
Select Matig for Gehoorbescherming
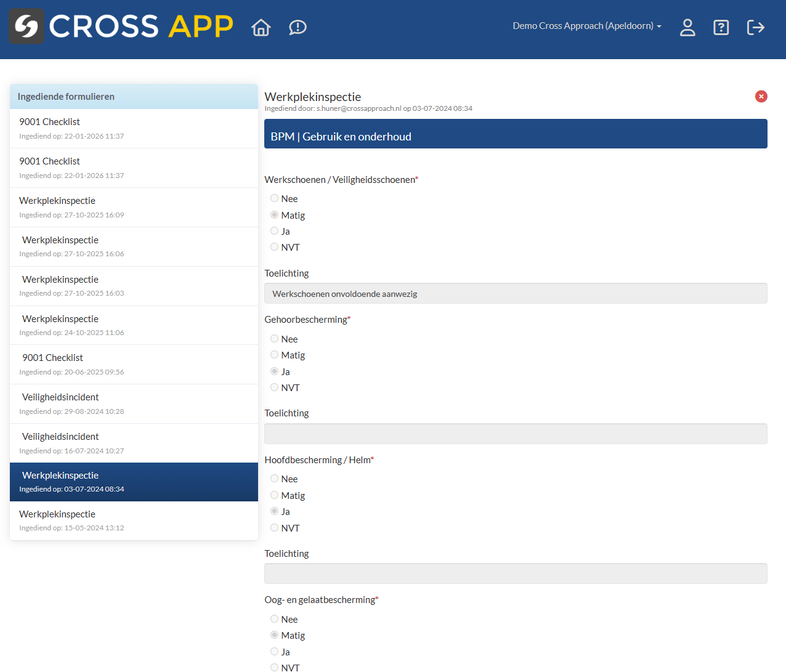(x=275, y=355)
